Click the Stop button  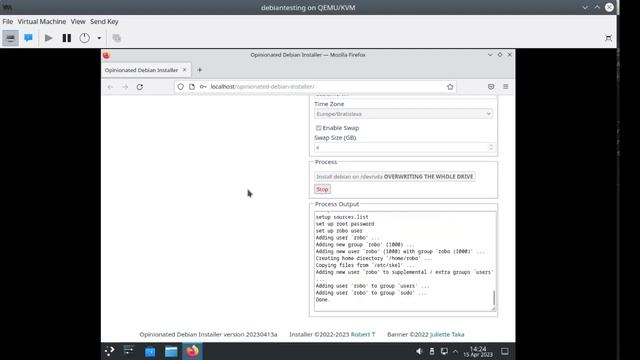[x=322, y=189]
